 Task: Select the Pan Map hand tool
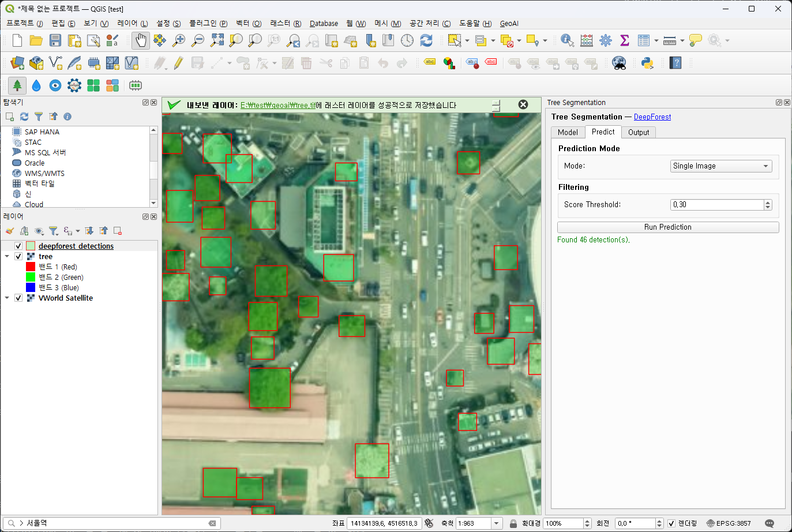pos(141,40)
